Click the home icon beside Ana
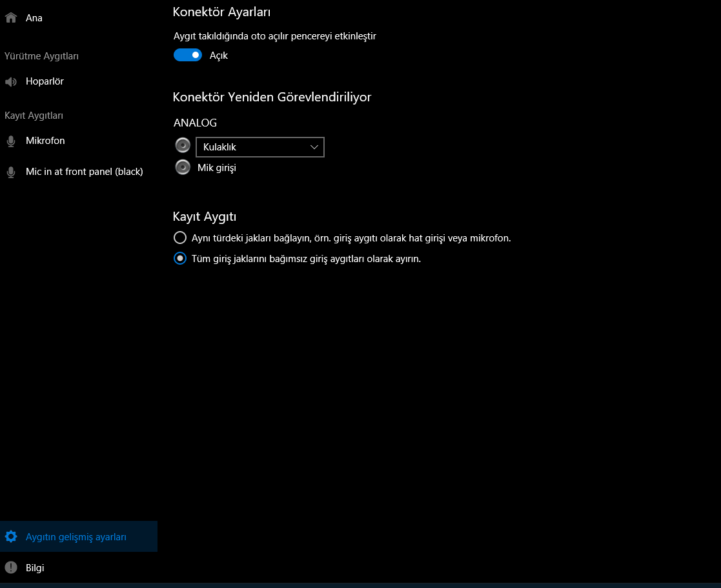The width and height of the screenshot is (721, 588). [11, 17]
